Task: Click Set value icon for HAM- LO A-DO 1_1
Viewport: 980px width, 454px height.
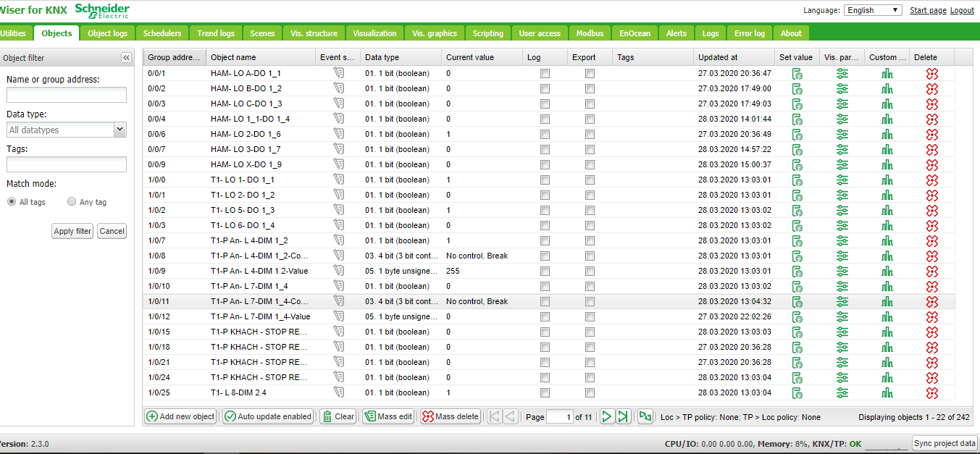Action: pos(797,73)
